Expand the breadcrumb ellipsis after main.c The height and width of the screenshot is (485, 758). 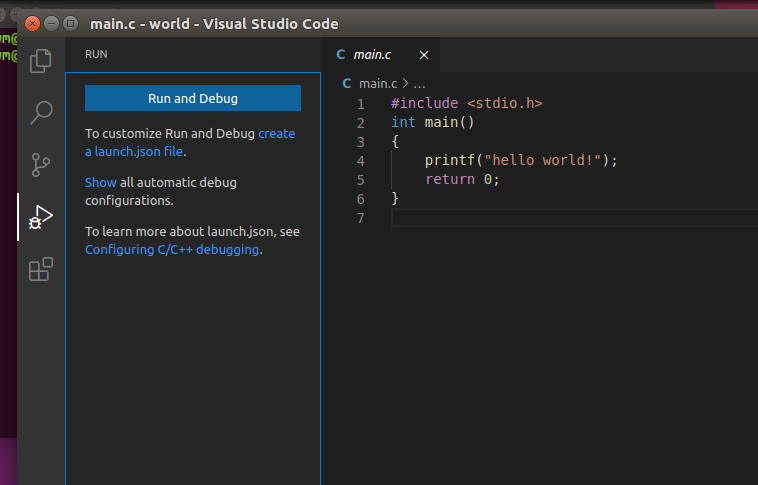click(x=420, y=84)
